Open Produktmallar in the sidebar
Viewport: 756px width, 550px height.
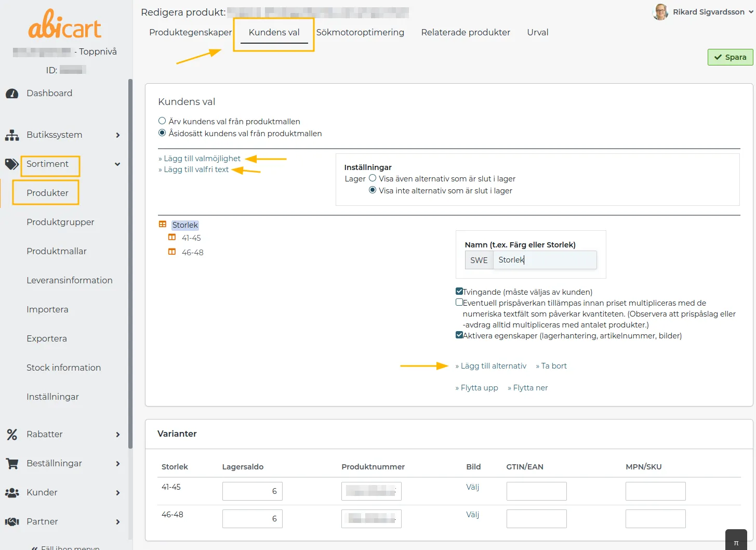57,252
